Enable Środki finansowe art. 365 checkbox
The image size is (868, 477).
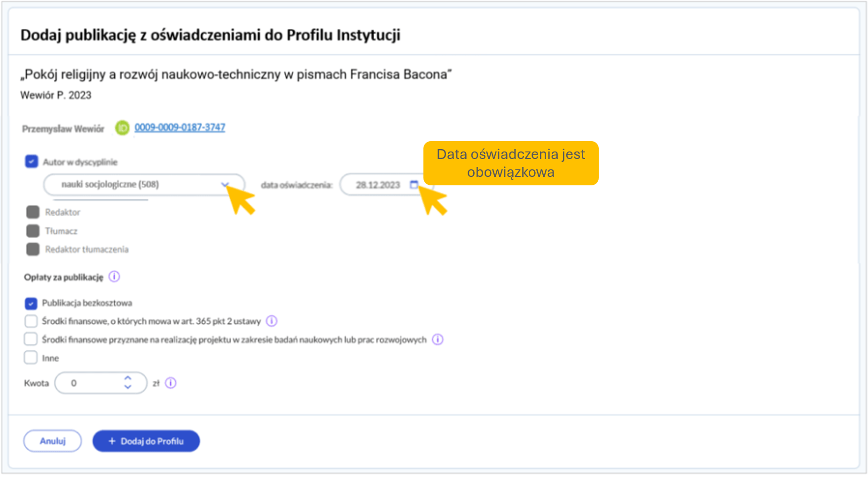pos(31,321)
